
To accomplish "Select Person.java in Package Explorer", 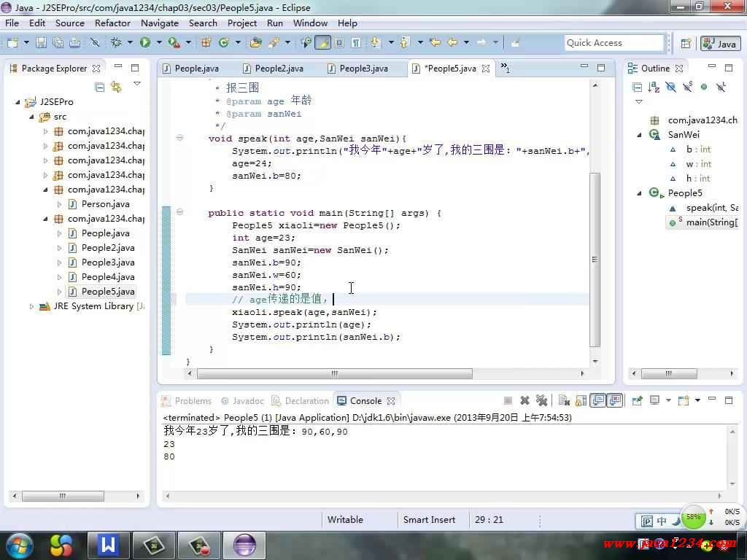I will 105,204.
